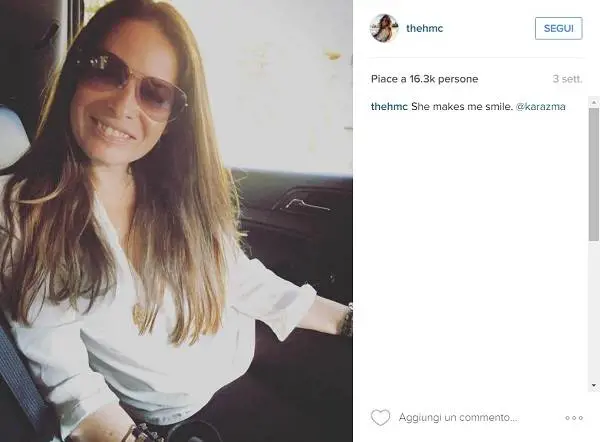Image resolution: width=600 pixels, height=442 pixels.
Task: Click the empty scrollbar track below the thumb
Action: (x=594, y=310)
